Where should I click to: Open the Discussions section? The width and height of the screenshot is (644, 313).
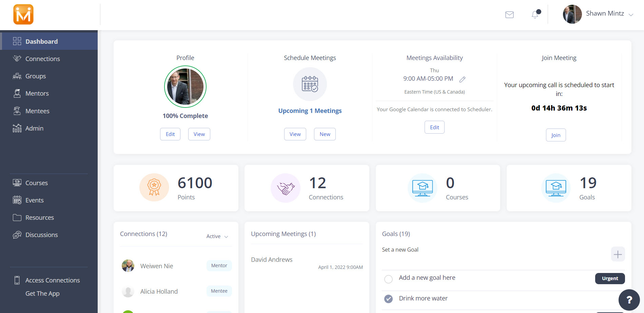pyautogui.click(x=42, y=235)
